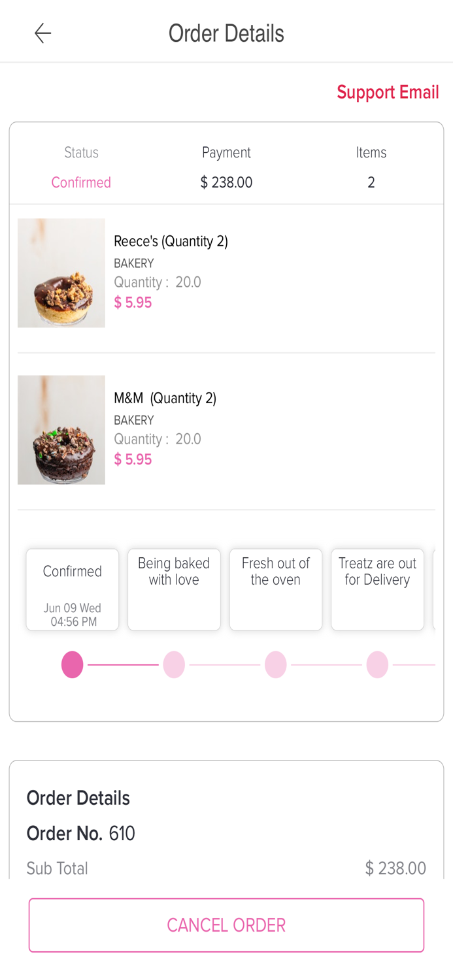The width and height of the screenshot is (453, 980).
Task: Tap the filled Confirmed progress dot
Action: coord(72,664)
